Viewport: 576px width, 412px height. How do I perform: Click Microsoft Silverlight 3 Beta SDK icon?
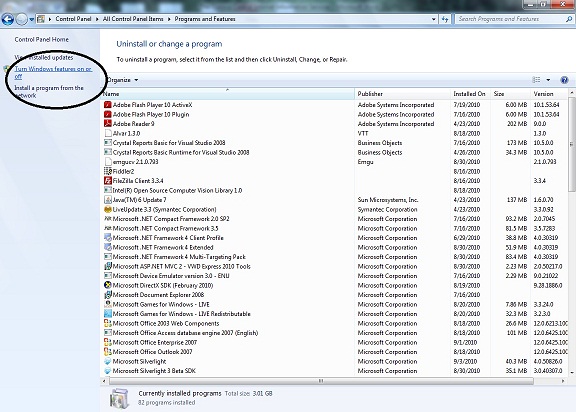[108, 371]
